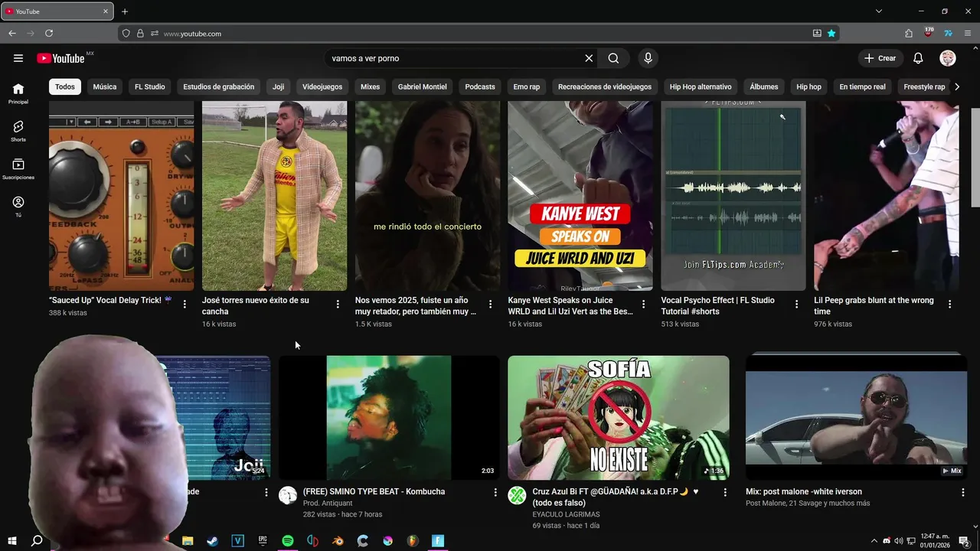Screen dimensions: 980x551
Task: Click the page vertical scrollbar
Action: 975,157
